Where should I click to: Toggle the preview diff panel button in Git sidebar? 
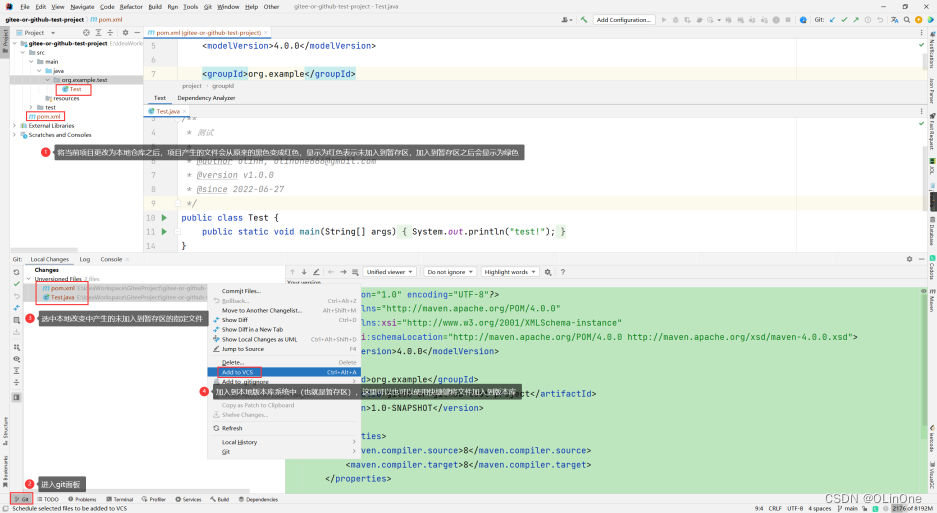tap(17, 398)
